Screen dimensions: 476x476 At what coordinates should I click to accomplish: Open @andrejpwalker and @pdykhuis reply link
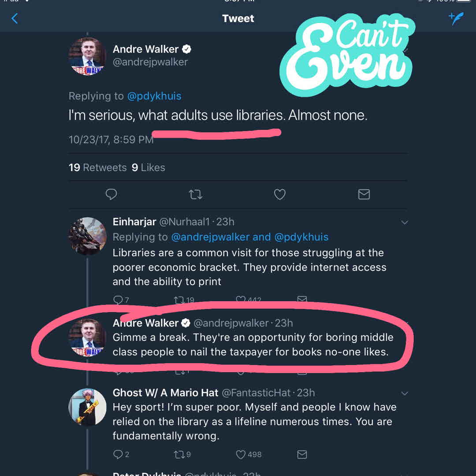click(x=249, y=237)
